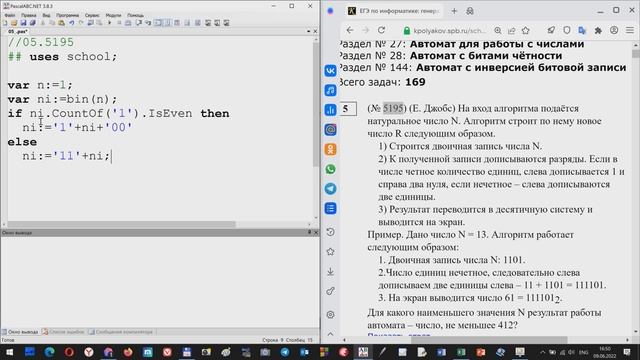Open the Правка menu in PascalABC

[x=29, y=15]
